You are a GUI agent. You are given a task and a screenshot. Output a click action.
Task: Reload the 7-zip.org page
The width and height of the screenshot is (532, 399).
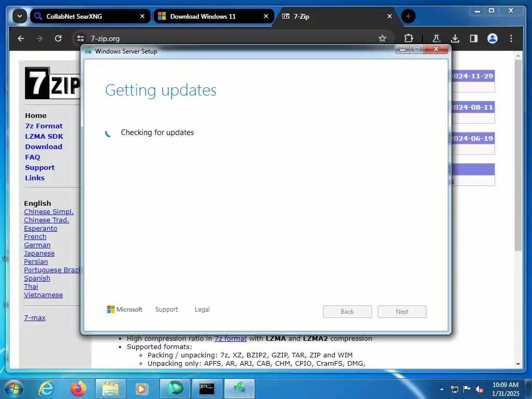[x=58, y=38]
